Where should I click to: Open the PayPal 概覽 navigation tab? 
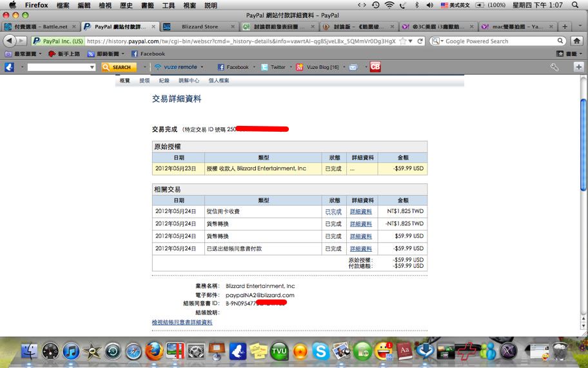124,80
